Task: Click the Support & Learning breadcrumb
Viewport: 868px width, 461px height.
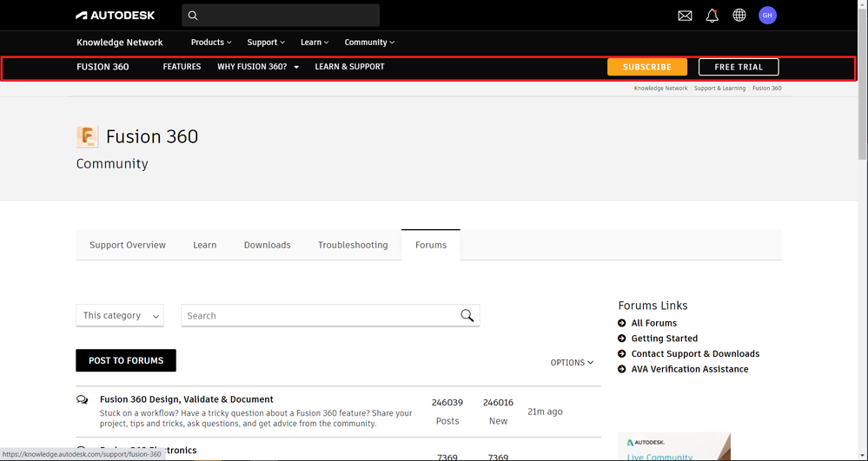Action: coord(719,88)
